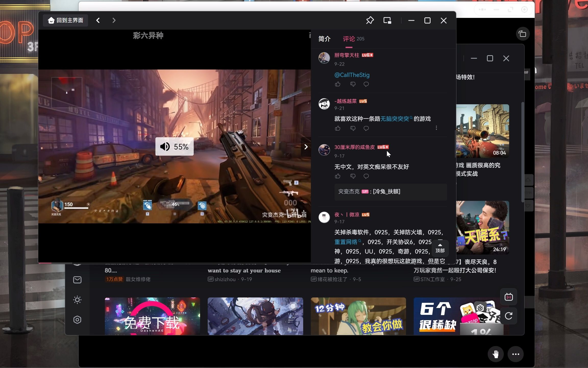Viewport: 588px width, 368px height.
Task: Open the 08:04 sniper rifle video thumbnail
Action: (x=482, y=131)
